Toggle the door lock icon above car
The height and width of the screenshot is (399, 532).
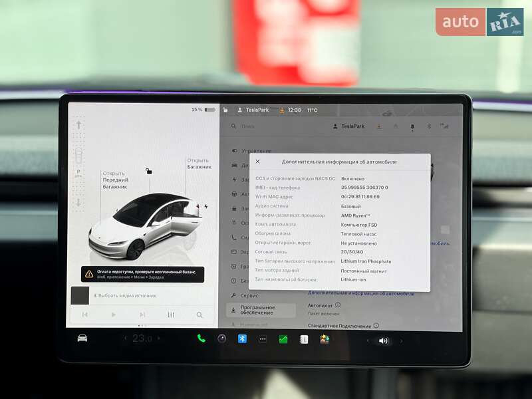point(149,171)
